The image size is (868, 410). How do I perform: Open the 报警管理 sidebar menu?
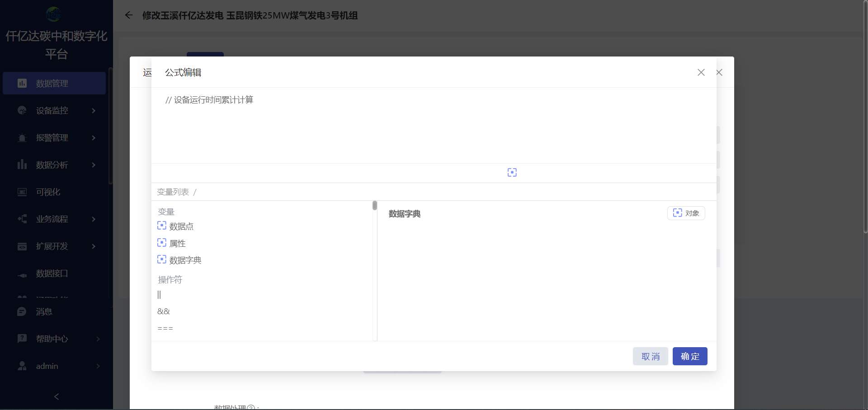[x=54, y=137]
